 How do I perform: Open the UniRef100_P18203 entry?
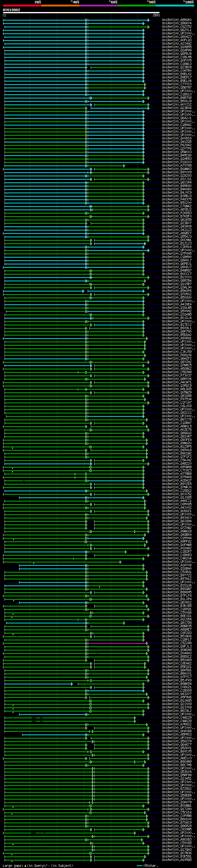click(177, 162)
